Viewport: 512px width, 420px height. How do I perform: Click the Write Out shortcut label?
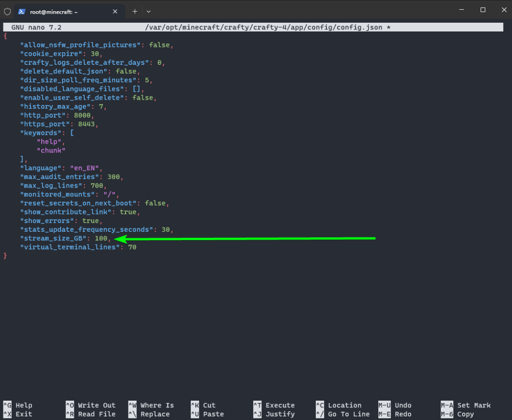pyautogui.click(x=96, y=405)
